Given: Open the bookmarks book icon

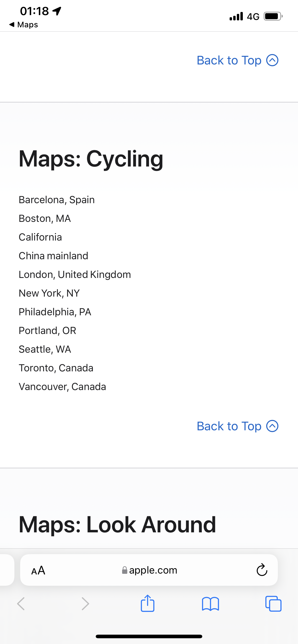Looking at the screenshot, I should click(210, 604).
